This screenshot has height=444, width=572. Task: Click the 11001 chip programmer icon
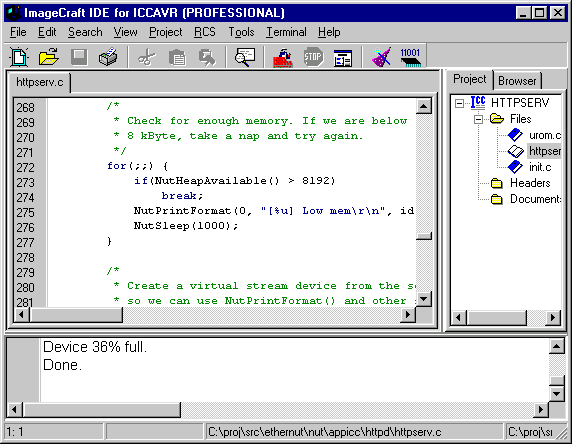(x=410, y=57)
